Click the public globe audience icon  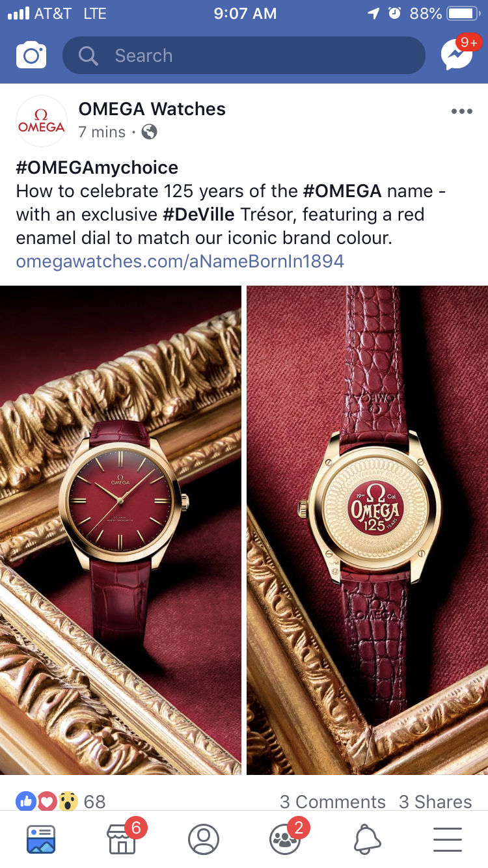click(x=149, y=132)
